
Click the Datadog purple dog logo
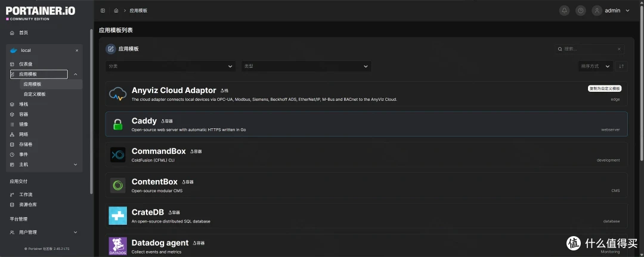118,246
